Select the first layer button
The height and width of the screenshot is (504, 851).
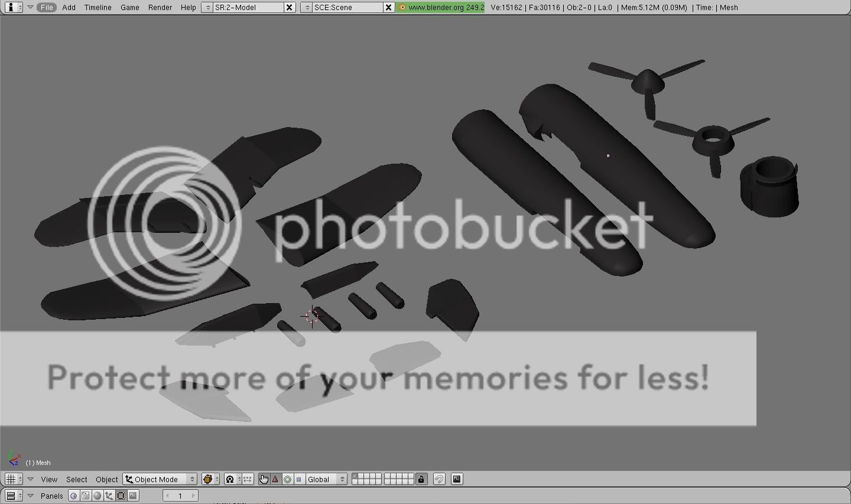[355, 476]
